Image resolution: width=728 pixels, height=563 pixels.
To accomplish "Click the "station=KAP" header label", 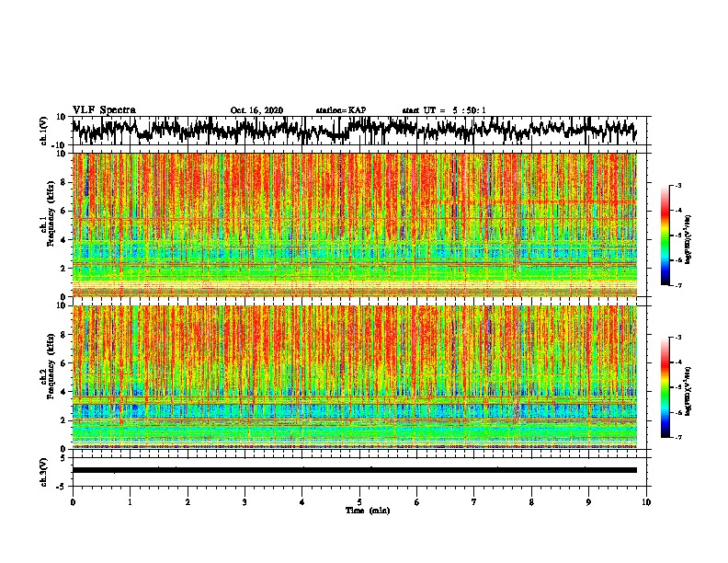I will (x=341, y=110).
